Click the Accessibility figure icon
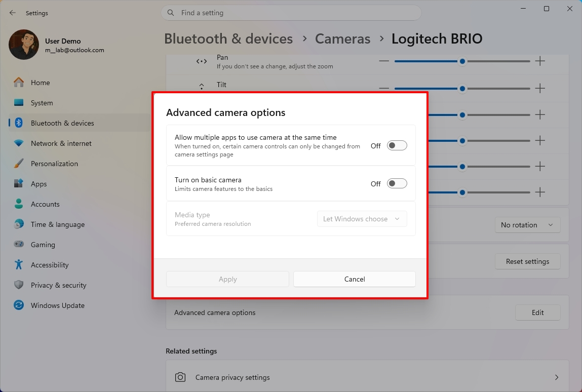The height and width of the screenshot is (392, 582). (x=19, y=265)
